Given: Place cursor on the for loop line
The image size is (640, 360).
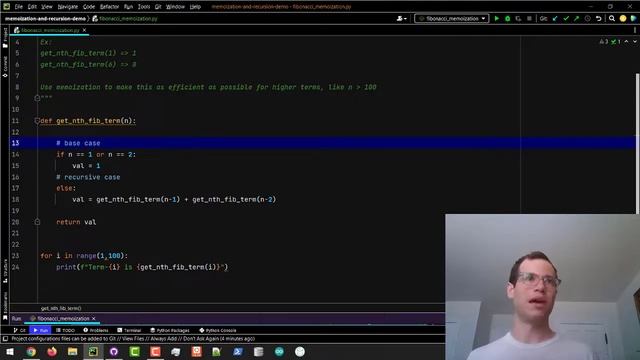Looking at the screenshot, I should pos(84,256).
